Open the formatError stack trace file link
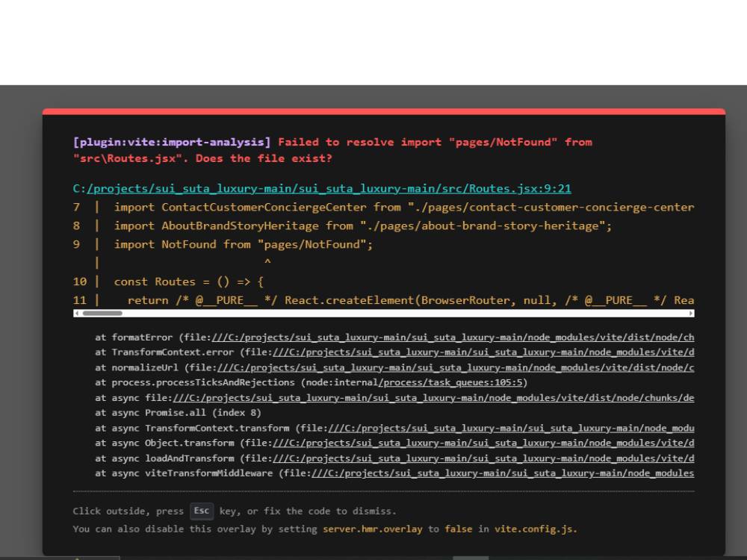This screenshot has width=747, height=560. click(453, 337)
